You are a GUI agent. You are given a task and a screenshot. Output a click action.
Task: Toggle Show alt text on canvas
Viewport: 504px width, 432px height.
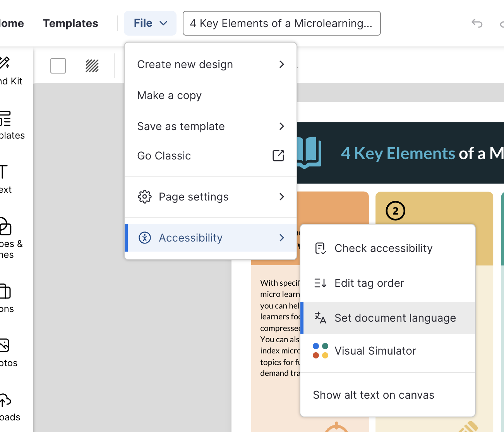373,395
